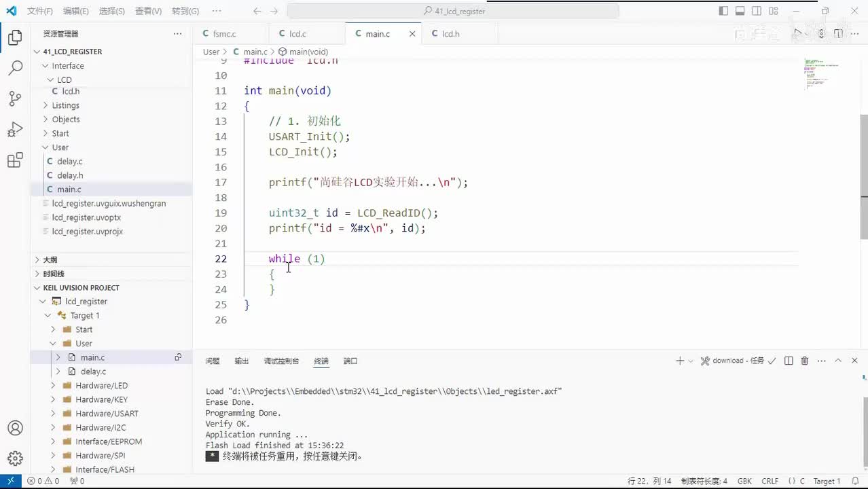Open the 文件(F) menu

(40, 11)
